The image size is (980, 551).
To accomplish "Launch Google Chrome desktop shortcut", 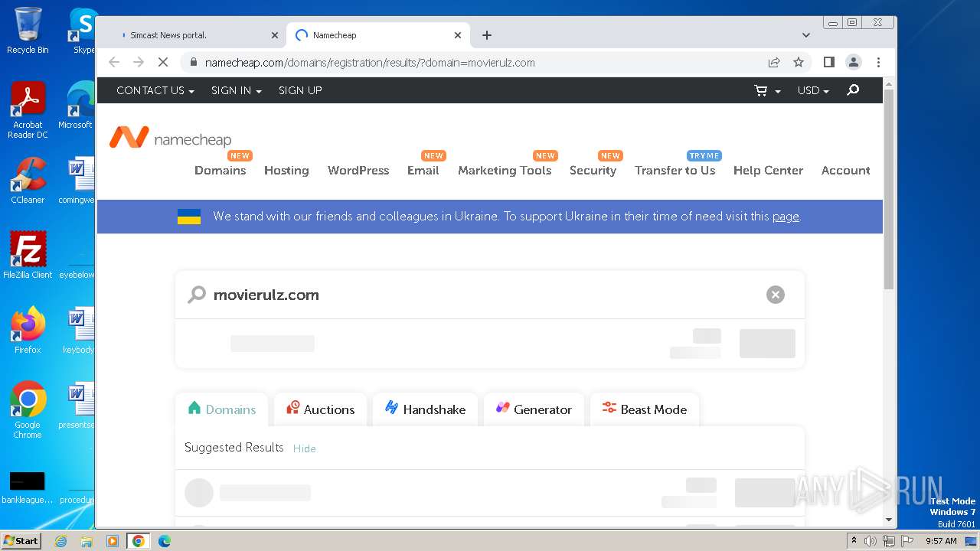I will click(x=28, y=410).
